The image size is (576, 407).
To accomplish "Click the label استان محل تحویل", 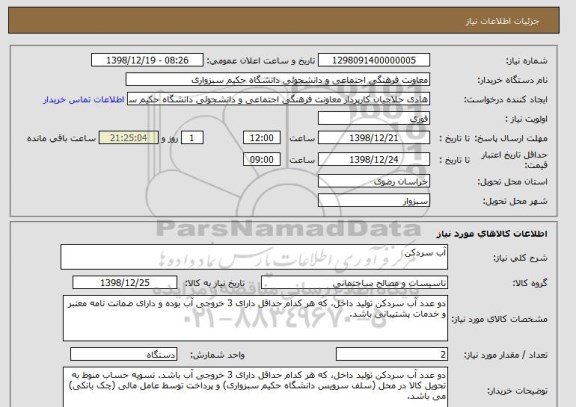I will (512, 182).
